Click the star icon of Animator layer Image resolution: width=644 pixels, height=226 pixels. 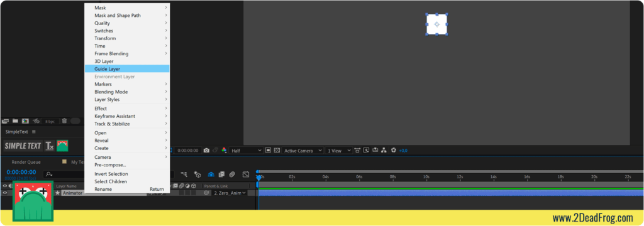pyautogui.click(x=57, y=193)
